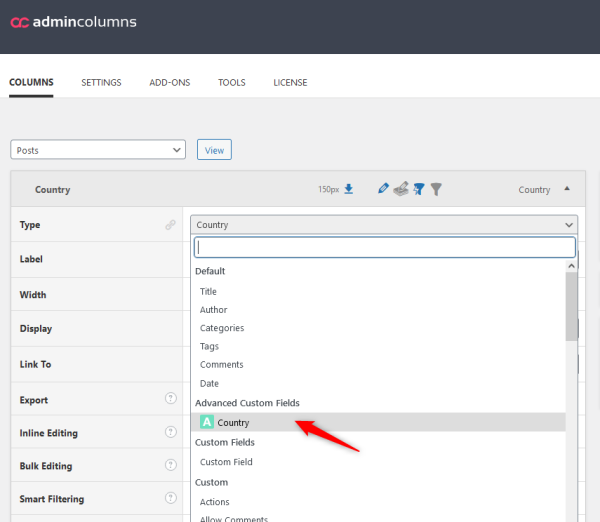Click the export download arrow icon
This screenshot has width=600, height=522.
[x=349, y=189]
